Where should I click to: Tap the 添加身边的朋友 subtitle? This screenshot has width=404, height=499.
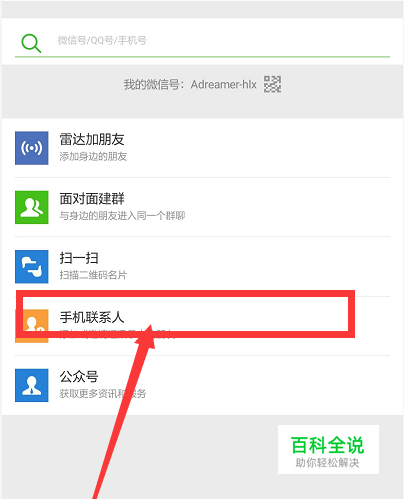[x=93, y=156]
